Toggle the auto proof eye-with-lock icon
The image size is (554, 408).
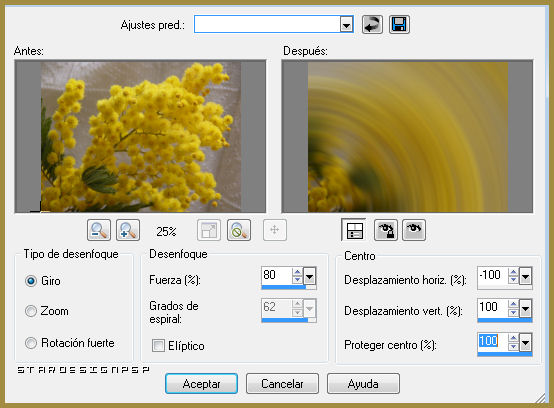pos(386,230)
